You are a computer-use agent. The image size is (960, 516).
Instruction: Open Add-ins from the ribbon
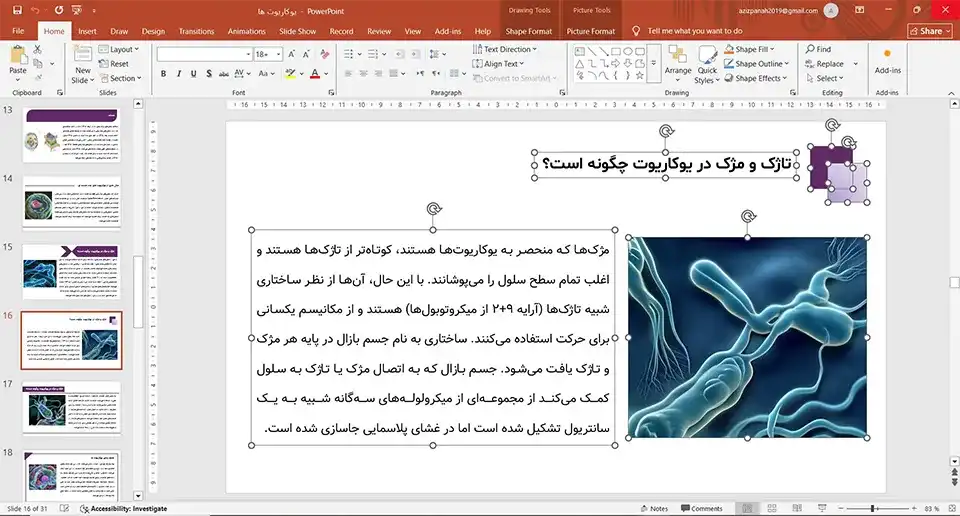887,62
